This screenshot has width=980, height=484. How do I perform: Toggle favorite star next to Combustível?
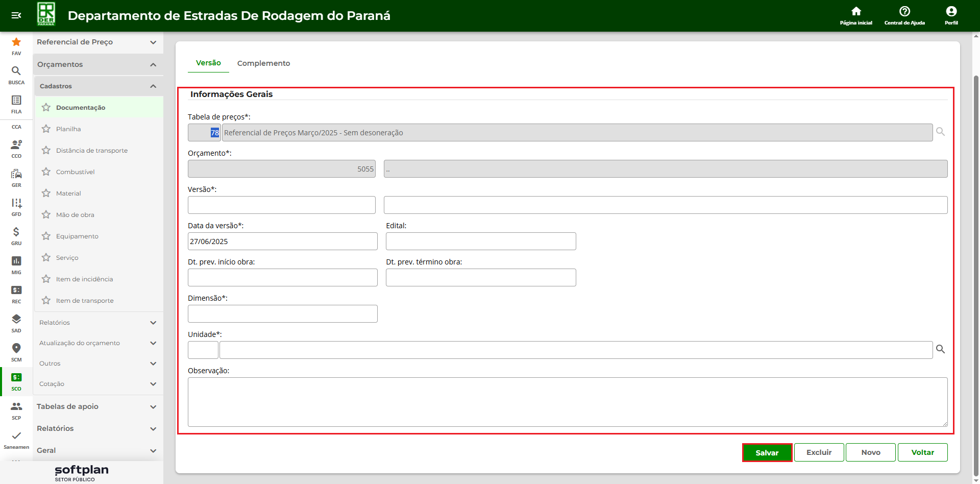click(46, 172)
